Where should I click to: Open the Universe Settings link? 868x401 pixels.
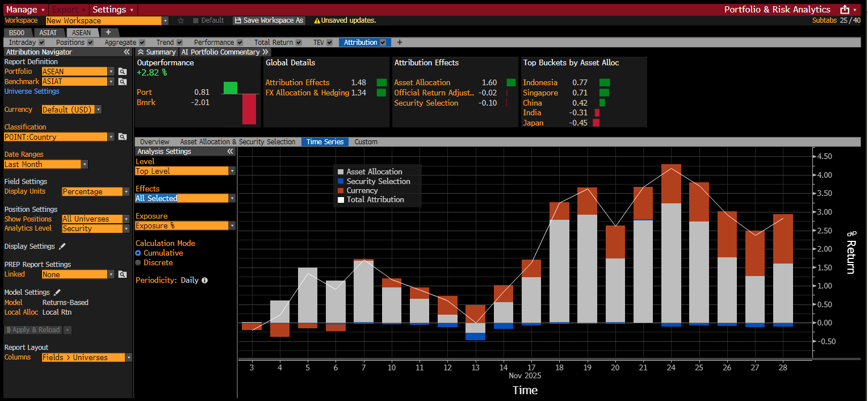(x=32, y=91)
